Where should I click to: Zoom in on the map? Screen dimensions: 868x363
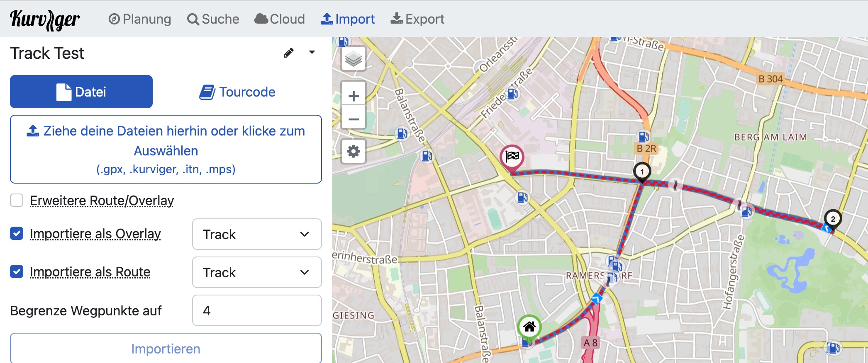click(x=354, y=96)
